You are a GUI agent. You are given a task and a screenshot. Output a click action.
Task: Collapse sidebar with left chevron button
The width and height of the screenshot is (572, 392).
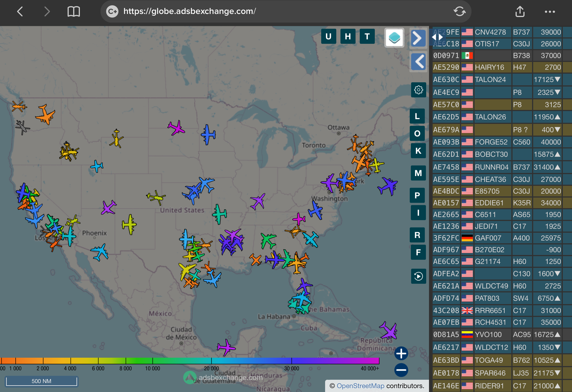click(418, 62)
